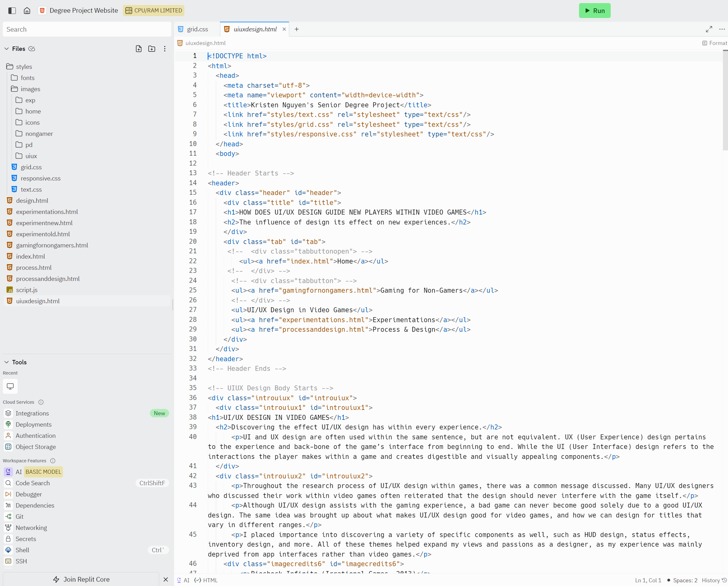Open the Files three-dot menu
The image size is (728, 586).
(164, 49)
